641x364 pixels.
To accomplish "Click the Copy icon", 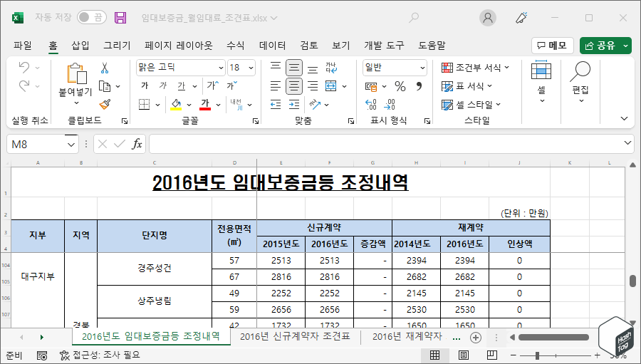I will coord(105,86).
